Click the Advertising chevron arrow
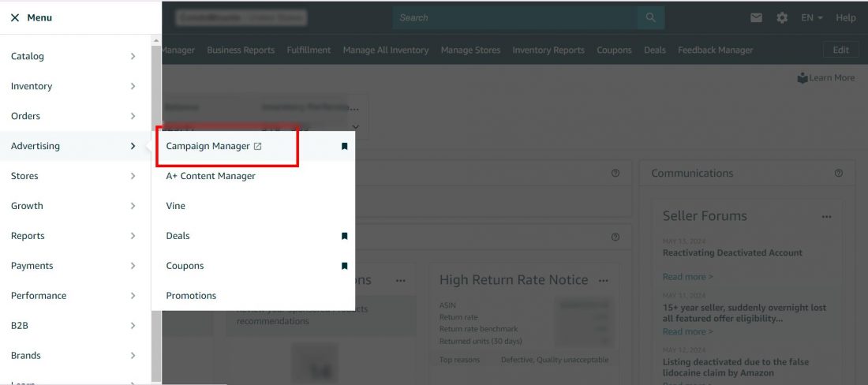868x385 pixels. [x=133, y=146]
